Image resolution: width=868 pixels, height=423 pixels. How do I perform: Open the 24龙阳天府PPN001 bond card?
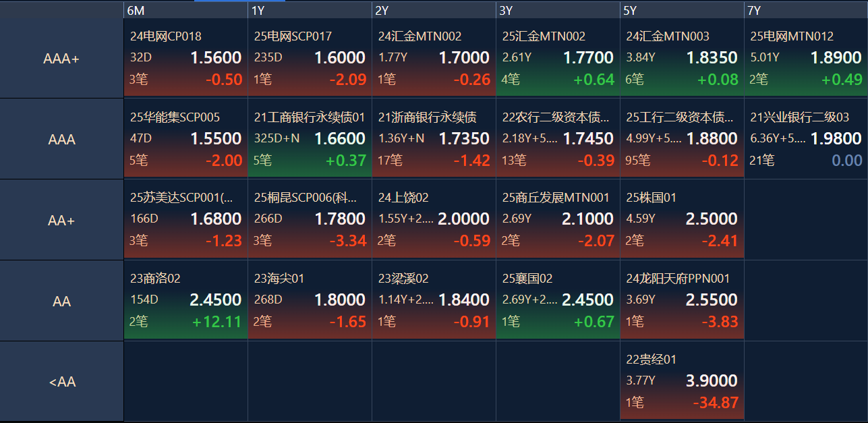coord(682,300)
